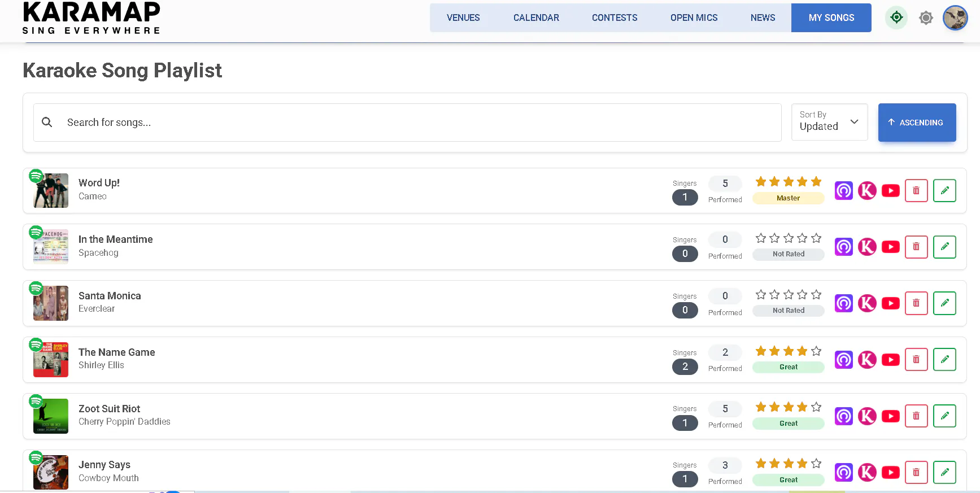Screen dimensions: 980x493
Task: Toggle the light/dark theme sun icon
Action: coord(926,18)
